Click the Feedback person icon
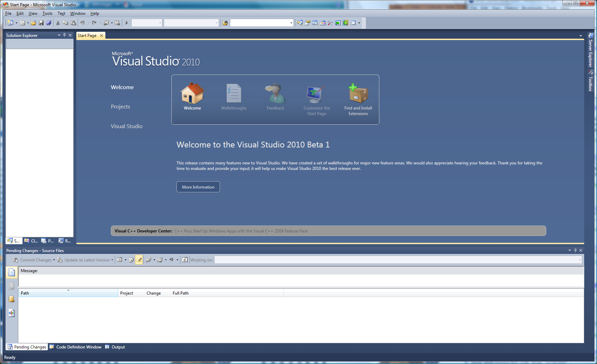 [x=275, y=93]
